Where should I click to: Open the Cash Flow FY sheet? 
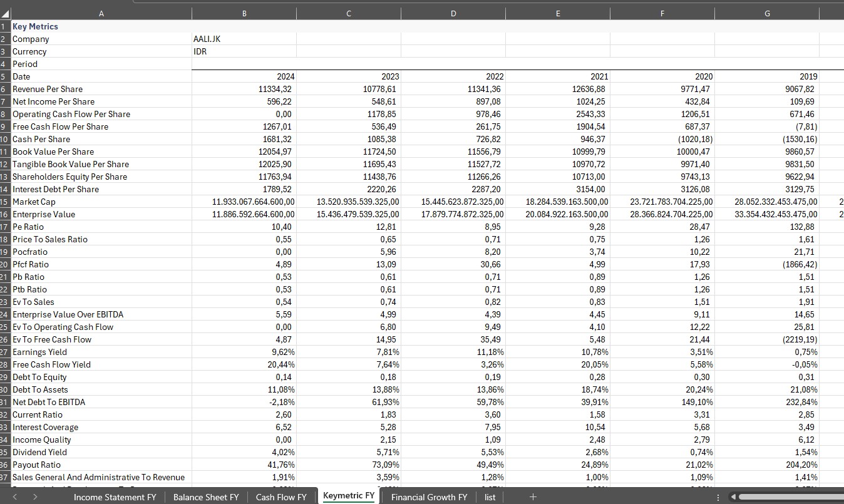281,497
